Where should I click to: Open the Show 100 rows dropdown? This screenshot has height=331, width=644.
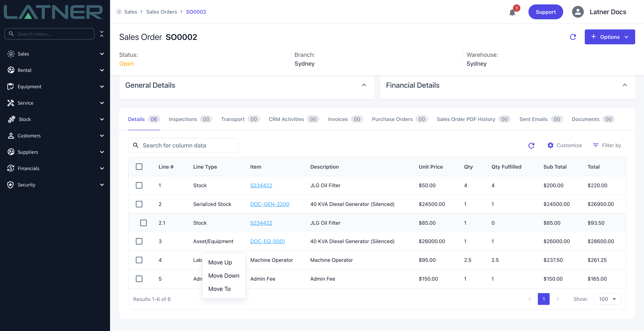pos(607,299)
